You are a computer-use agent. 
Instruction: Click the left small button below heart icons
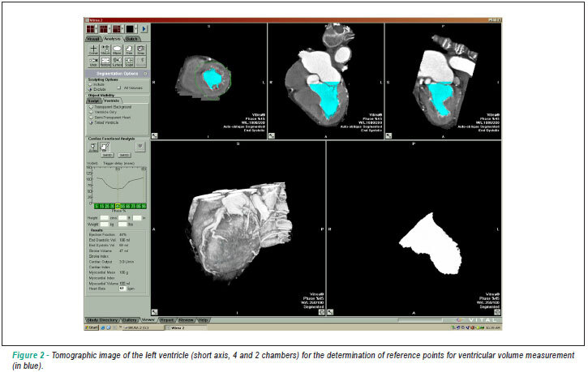pyautogui.click(x=107, y=155)
